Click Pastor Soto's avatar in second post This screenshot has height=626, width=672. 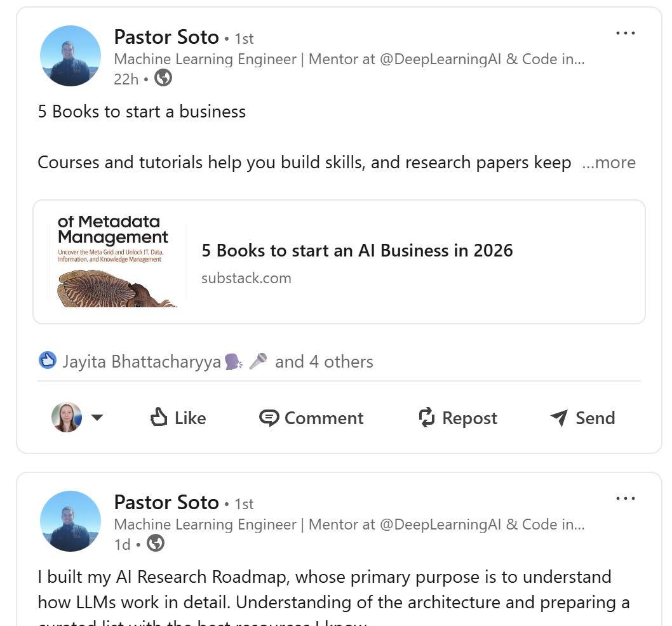tap(71, 521)
